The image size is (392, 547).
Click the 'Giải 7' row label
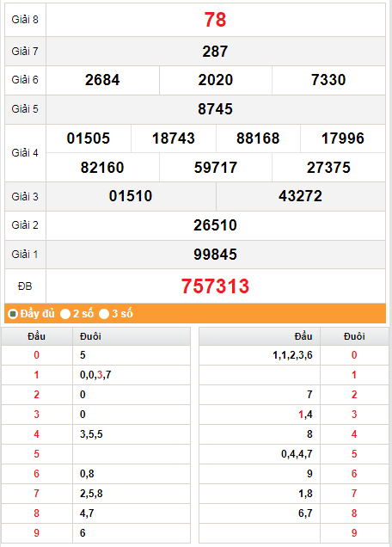tap(25, 52)
